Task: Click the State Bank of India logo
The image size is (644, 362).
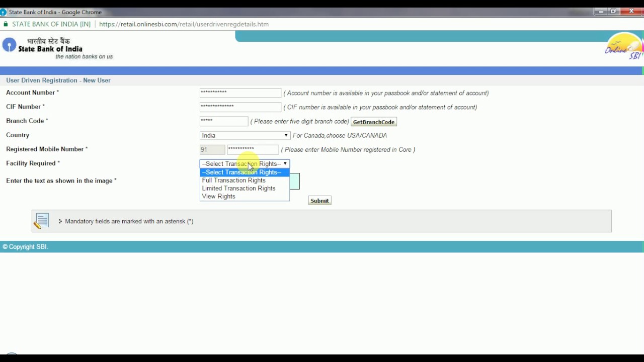Action: click(58, 49)
